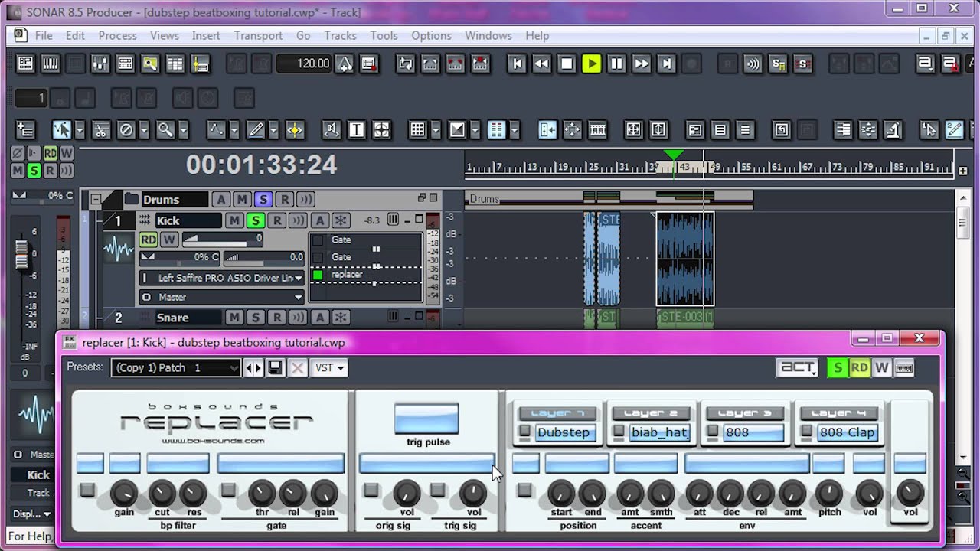Toggle the replacer effect power in the Kick FX bin
The image size is (980, 551).
[x=318, y=275]
